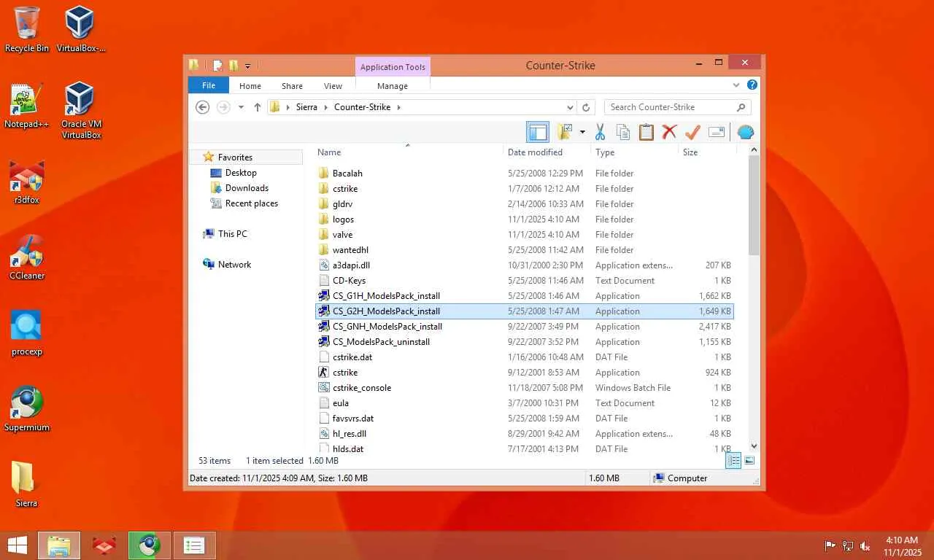Expand the arrow before Sierra in address bar
The image size is (934, 560).
tap(287, 107)
